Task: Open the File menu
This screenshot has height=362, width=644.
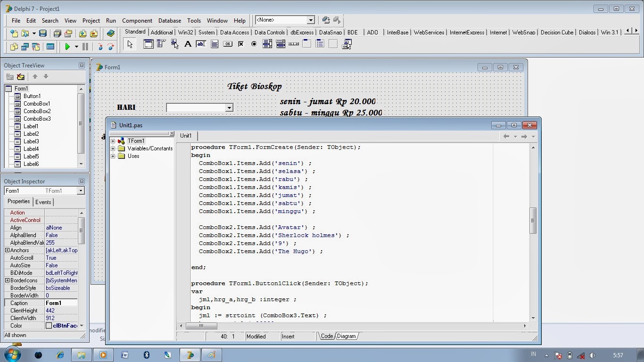Action: tap(16, 21)
